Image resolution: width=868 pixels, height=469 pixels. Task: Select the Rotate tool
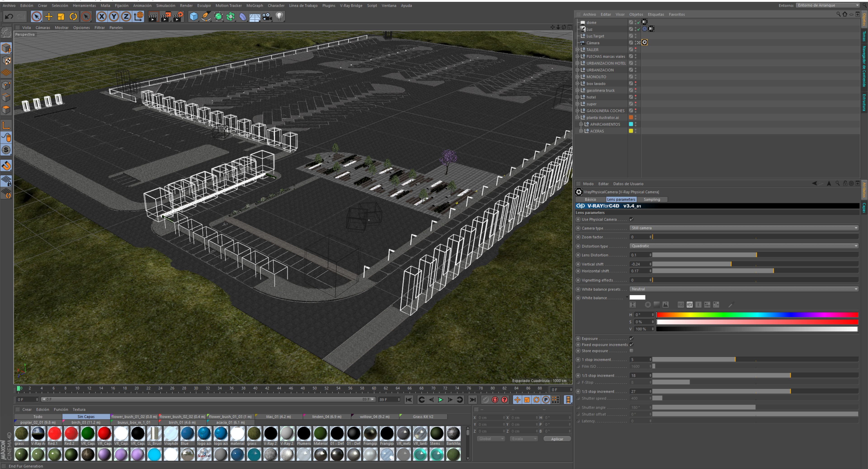(x=73, y=16)
